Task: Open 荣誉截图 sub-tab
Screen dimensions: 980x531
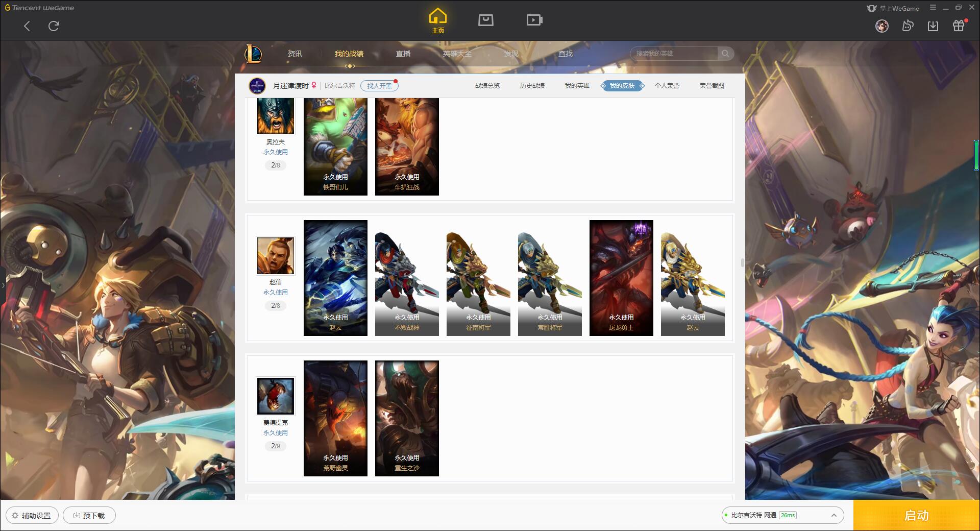Action: point(712,86)
